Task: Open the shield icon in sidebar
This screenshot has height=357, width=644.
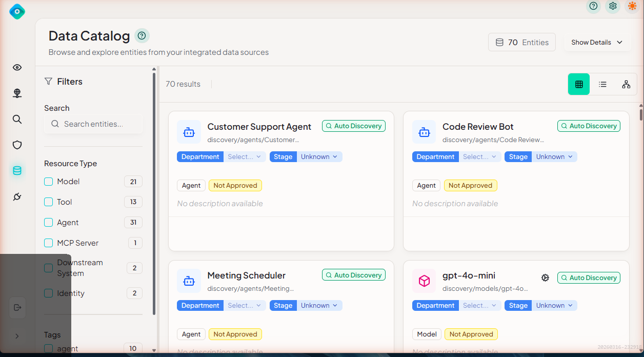Action: coord(17,145)
